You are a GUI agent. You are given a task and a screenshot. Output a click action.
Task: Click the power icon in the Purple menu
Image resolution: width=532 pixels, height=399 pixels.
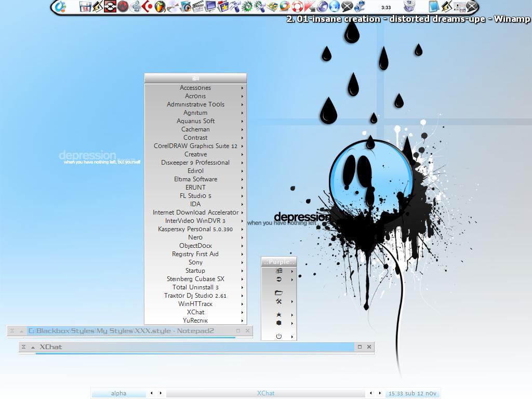tap(278, 336)
